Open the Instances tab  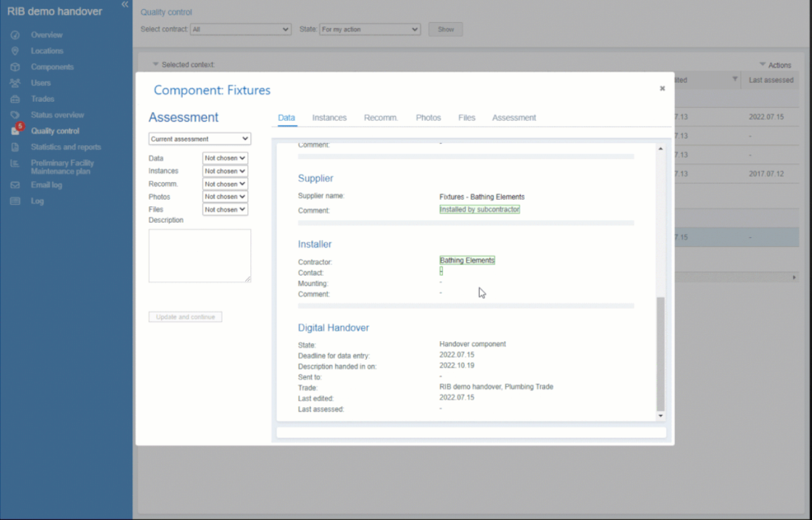pos(329,118)
